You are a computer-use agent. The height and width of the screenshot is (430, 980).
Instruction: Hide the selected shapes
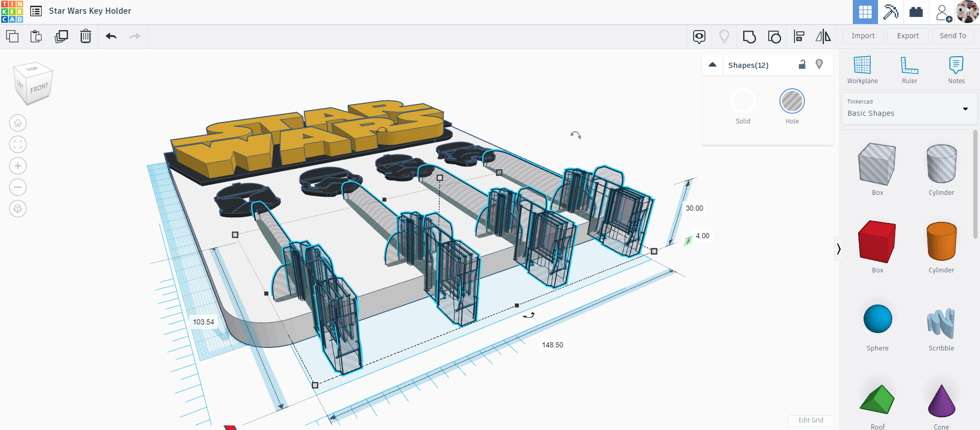(819, 64)
